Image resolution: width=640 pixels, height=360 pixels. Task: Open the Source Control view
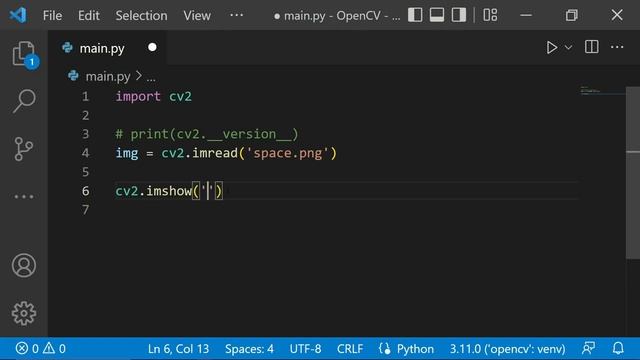pyautogui.click(x=24, y=149)
